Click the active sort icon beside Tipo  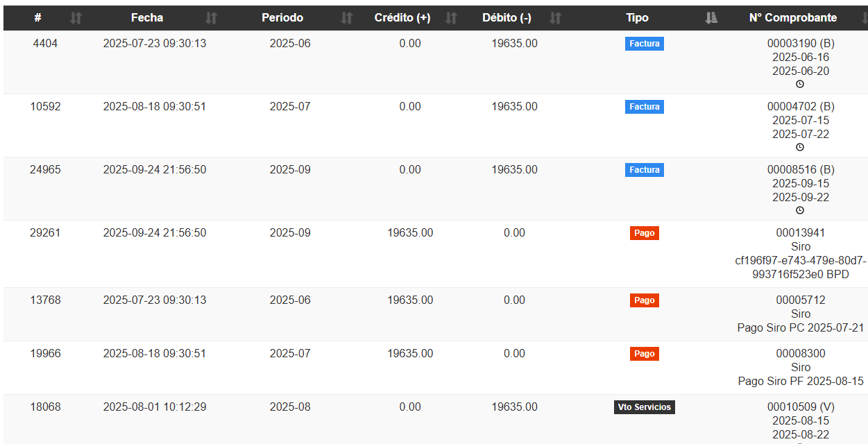[710, 19]
